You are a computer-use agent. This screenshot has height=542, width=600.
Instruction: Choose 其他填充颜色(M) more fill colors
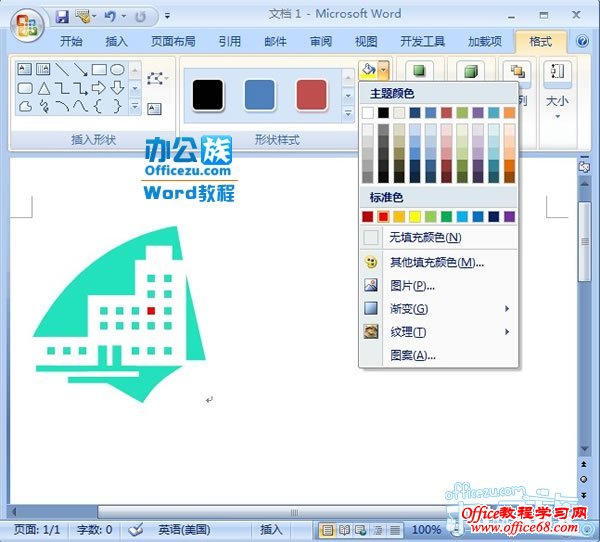[x=439, y=262]
